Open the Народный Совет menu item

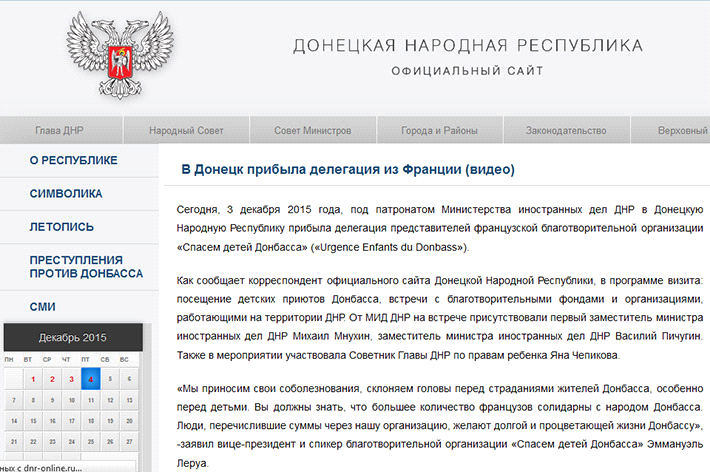[x=185, y=131]
